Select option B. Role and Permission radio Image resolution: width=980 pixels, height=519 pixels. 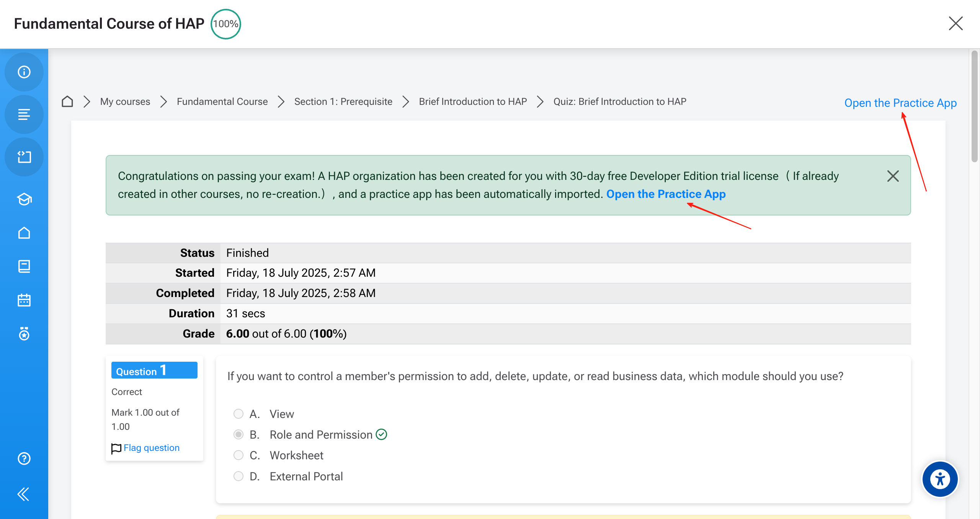[x=238, y=434]
